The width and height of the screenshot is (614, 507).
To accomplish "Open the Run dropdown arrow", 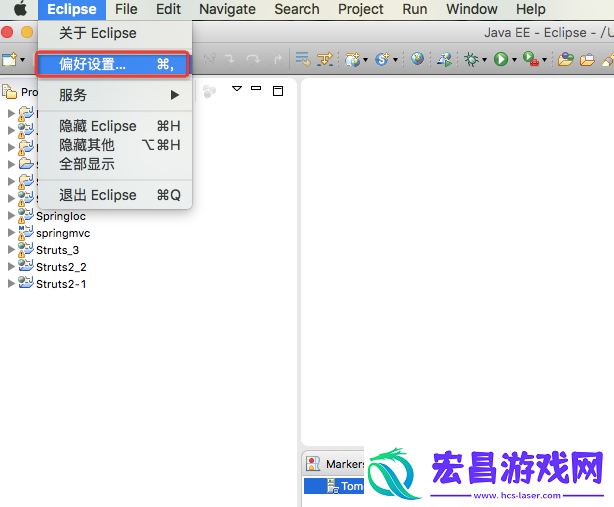I will 514,60.
